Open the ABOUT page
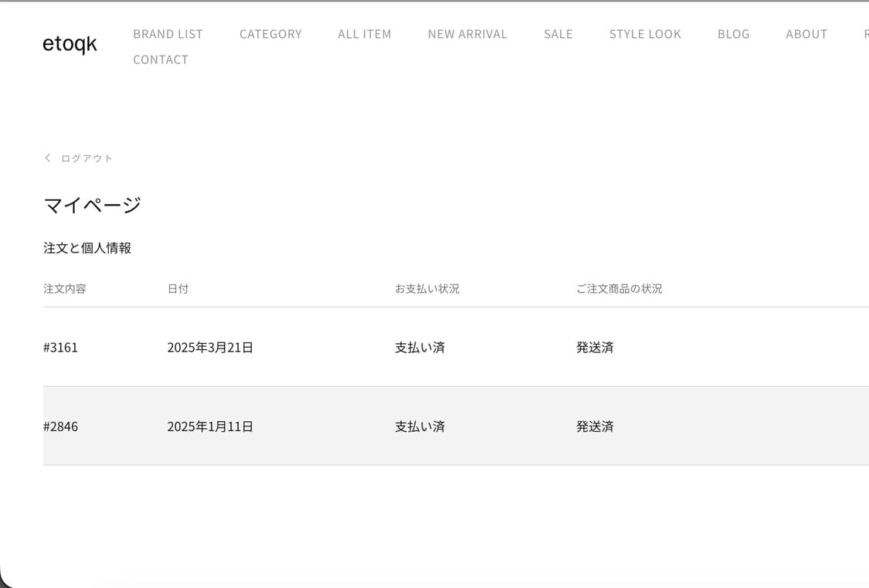869x588 pixels. (x=806, y=34)
